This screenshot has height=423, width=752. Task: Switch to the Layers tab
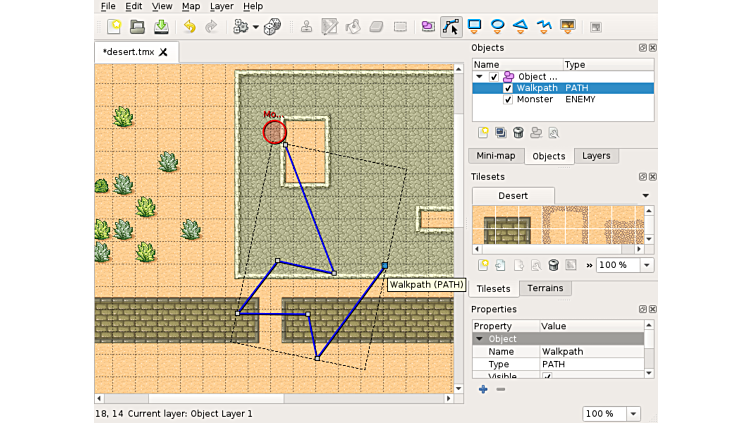(596, 156)
